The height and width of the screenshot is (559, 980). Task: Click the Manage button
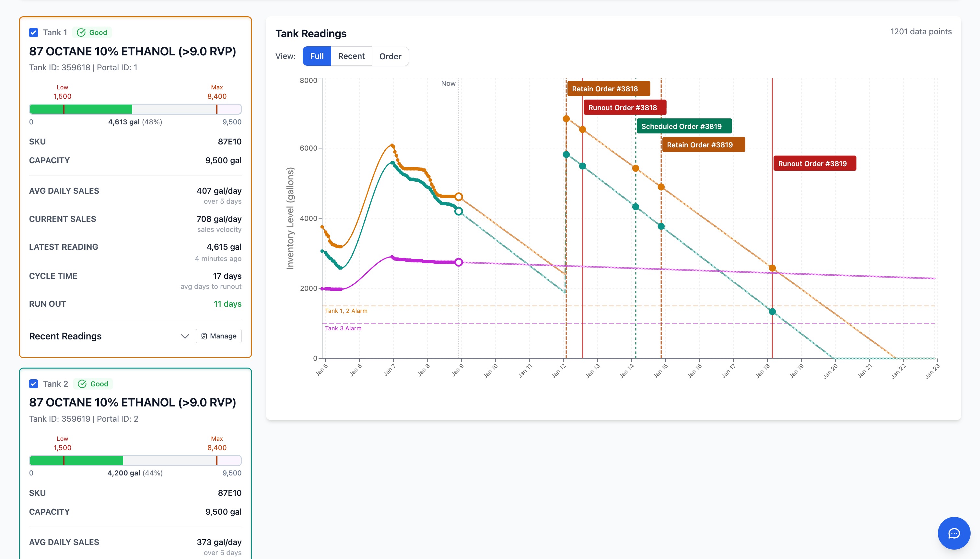[x=219, y=336]
